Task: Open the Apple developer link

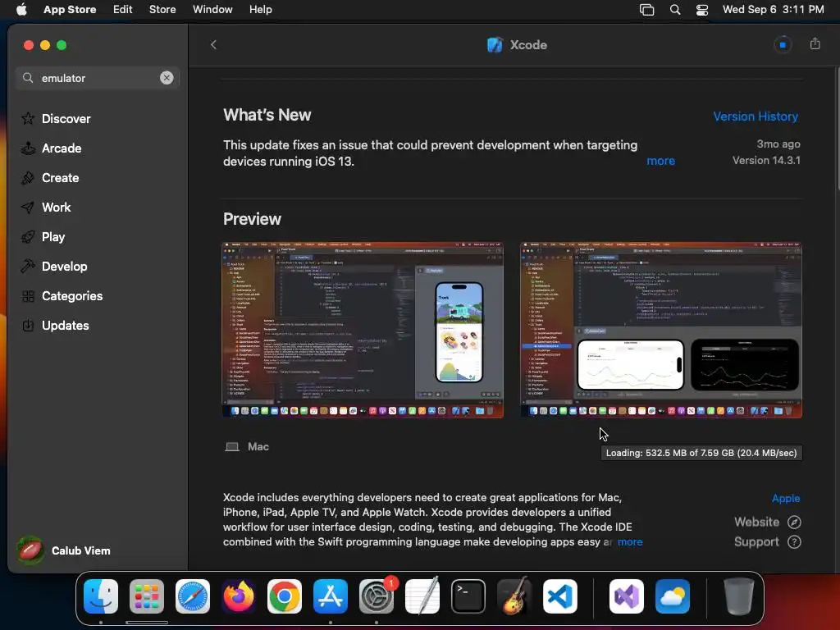Action: (x=785, y=498)
